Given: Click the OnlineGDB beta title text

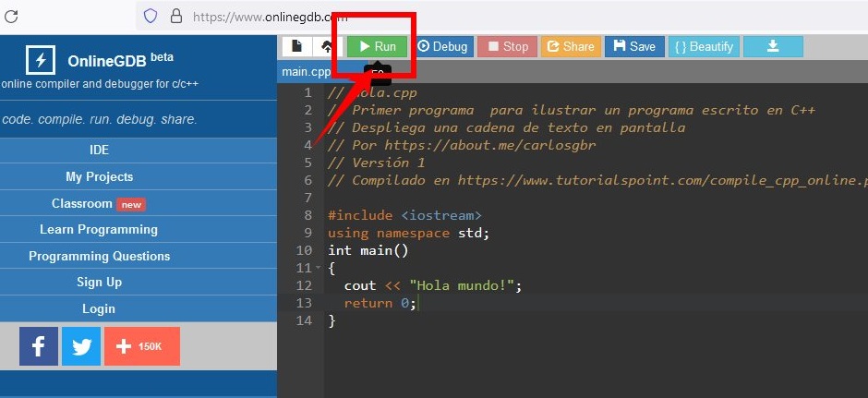Looking at the screenshot, I should pos(120,60).
